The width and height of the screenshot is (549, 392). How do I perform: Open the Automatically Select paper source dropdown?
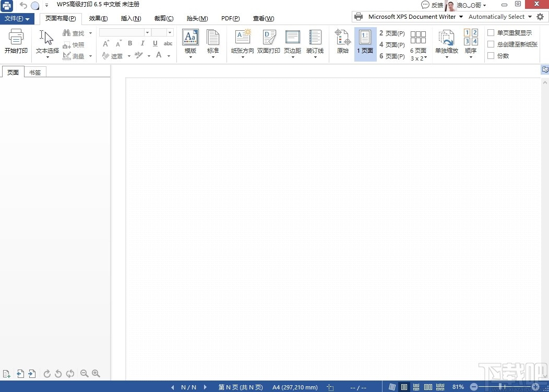click(530, 17)
